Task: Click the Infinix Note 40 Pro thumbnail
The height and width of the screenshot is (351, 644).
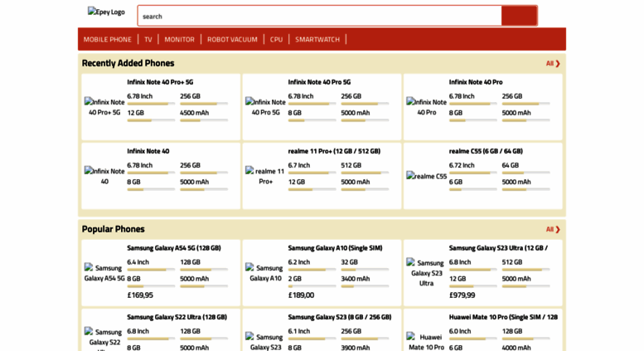Action: (x=426, y=107)
